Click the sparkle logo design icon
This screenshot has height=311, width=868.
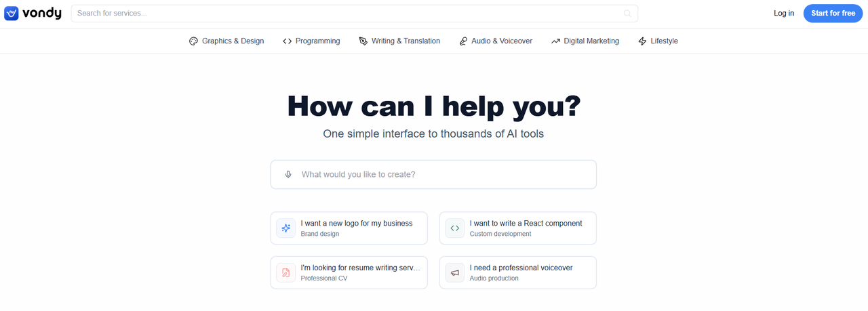click(286, 228)
